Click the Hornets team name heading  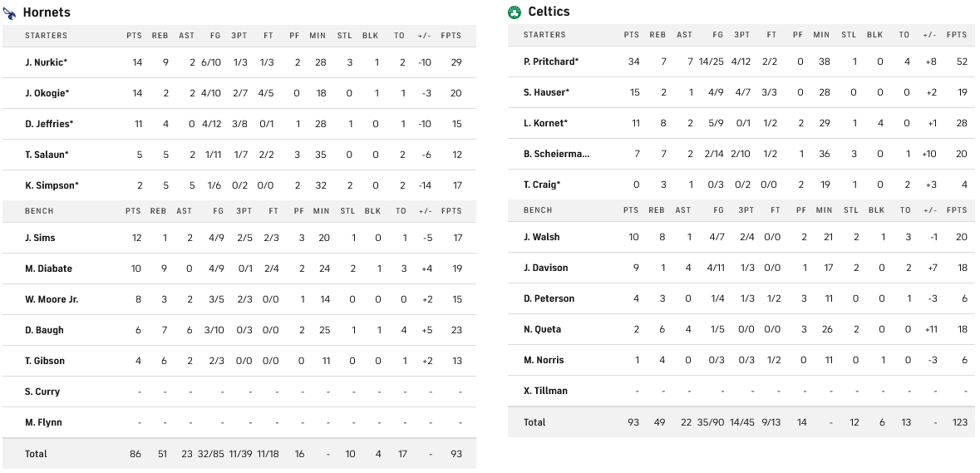pos(47,12)
